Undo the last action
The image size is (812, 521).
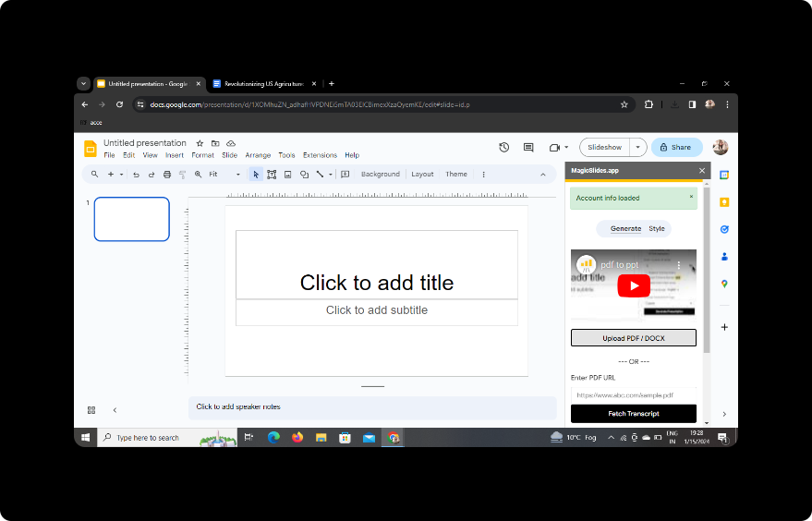coord(136,175)
